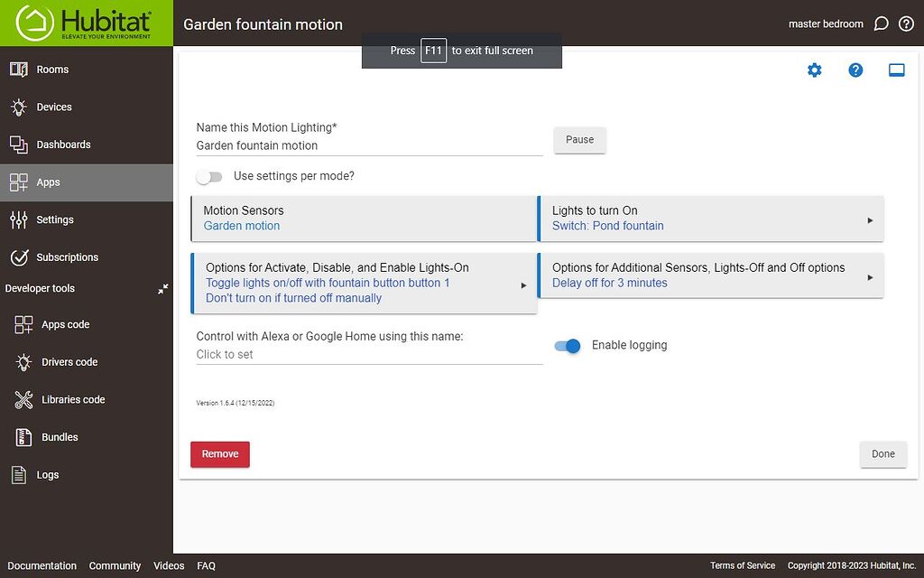Image resolution: width=924 pixels, height=578 pixels.
Task: Open the chat bubble icon top right
Action: click(881, 23)
